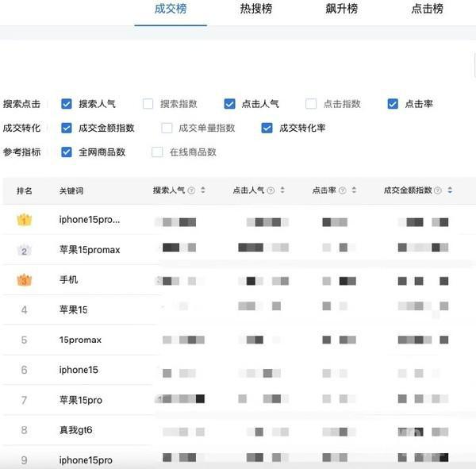Click the 搜索点击 row label

(x=21, y=104)
